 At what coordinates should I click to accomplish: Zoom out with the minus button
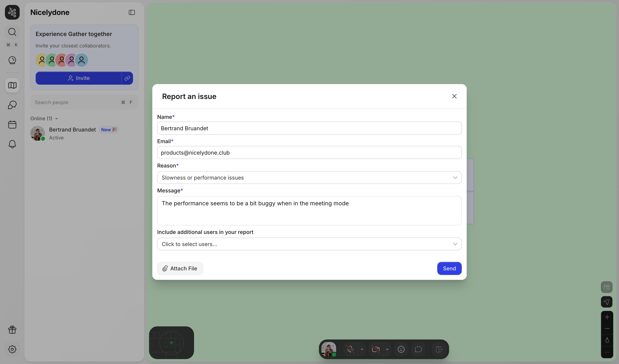point(607,328)
